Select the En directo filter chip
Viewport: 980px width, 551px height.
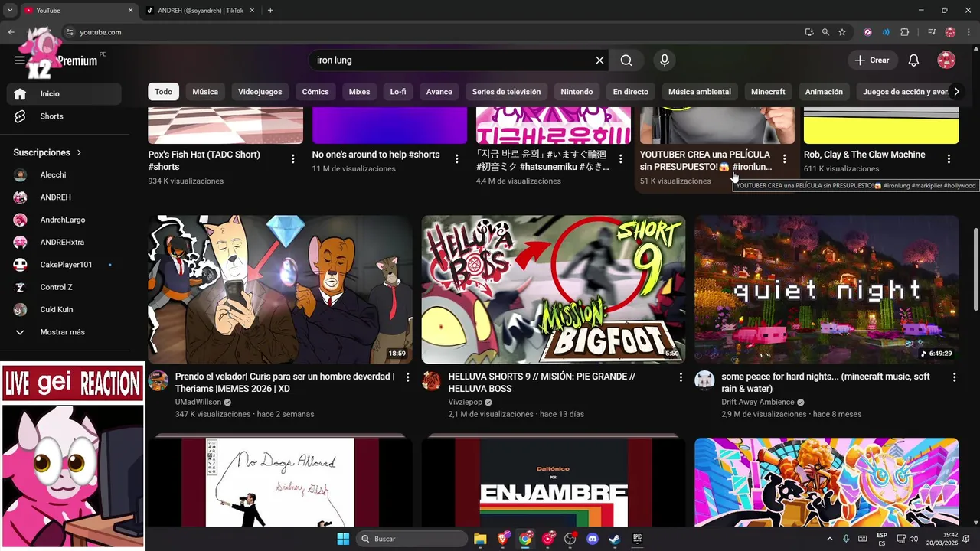[631, 92]
